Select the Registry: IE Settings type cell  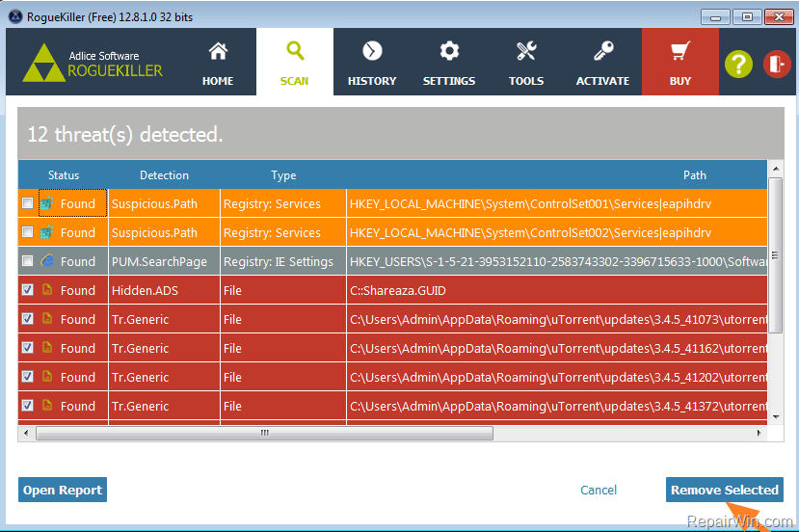coord(283,261)
